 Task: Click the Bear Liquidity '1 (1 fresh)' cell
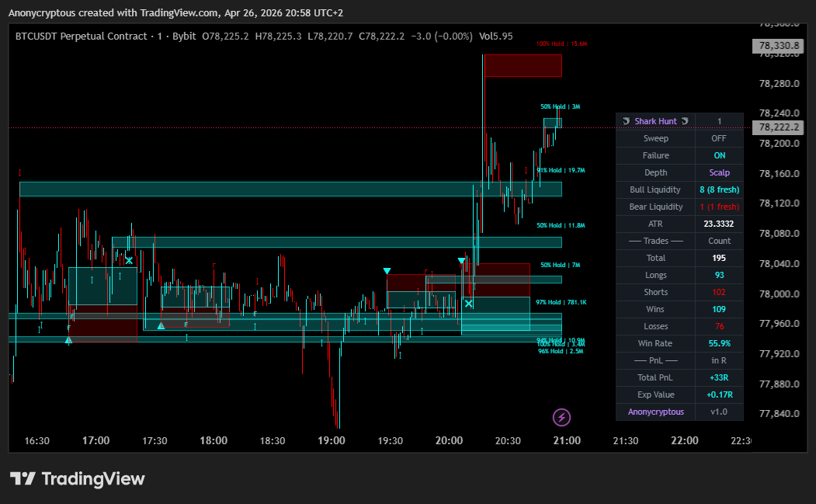pos(719,207)
